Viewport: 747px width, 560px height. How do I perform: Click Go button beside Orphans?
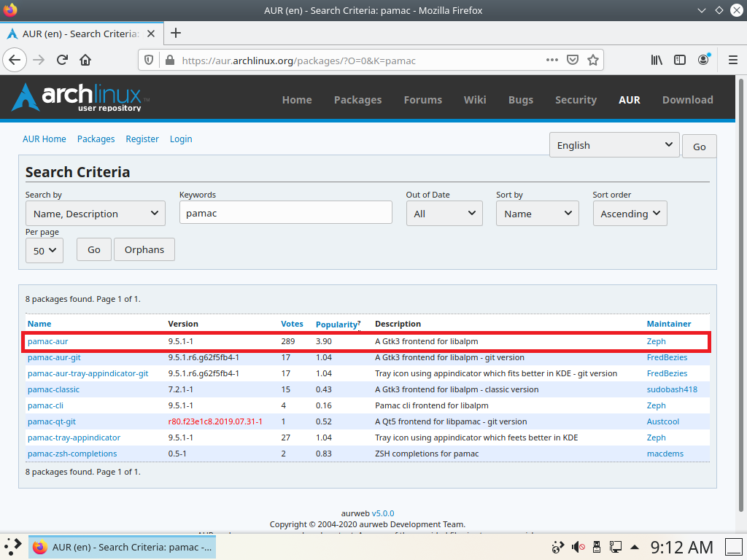(x=94, y=249)
